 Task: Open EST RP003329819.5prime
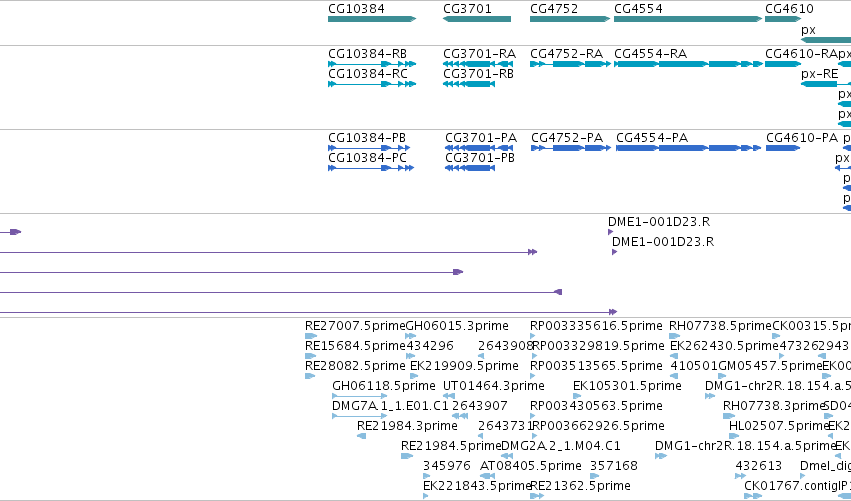click(x=598, y=346)
